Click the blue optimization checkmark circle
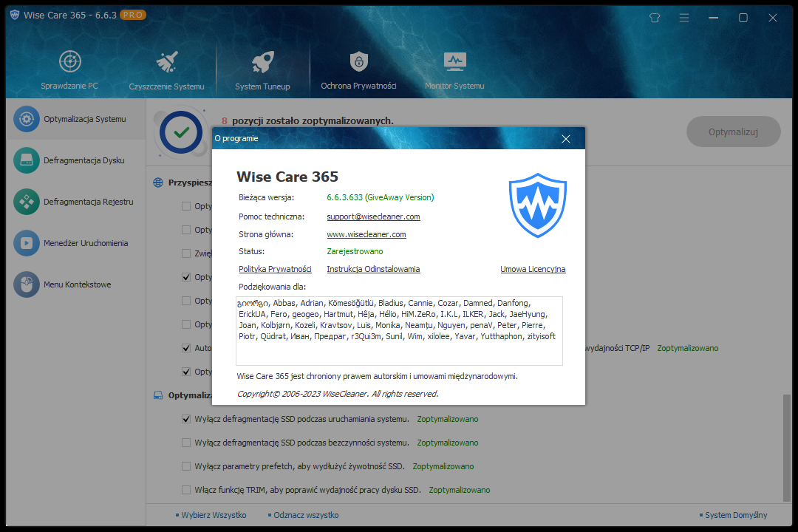The image size is (798, 532). coord(181,132)
